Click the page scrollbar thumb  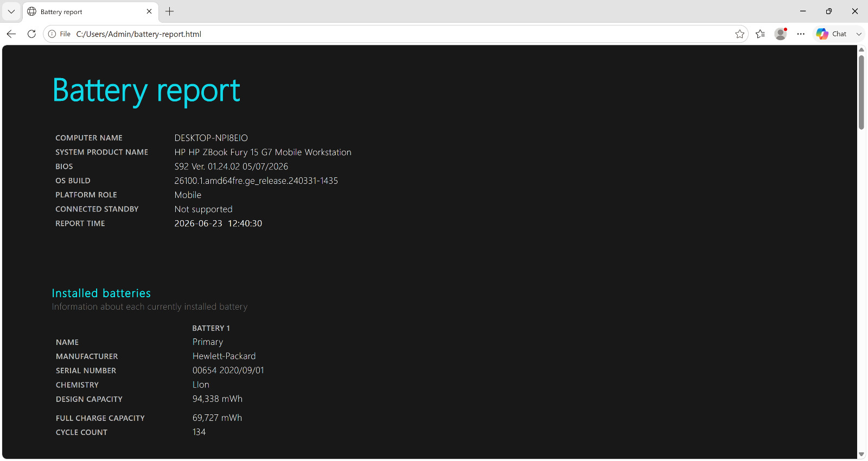(861, 91)
